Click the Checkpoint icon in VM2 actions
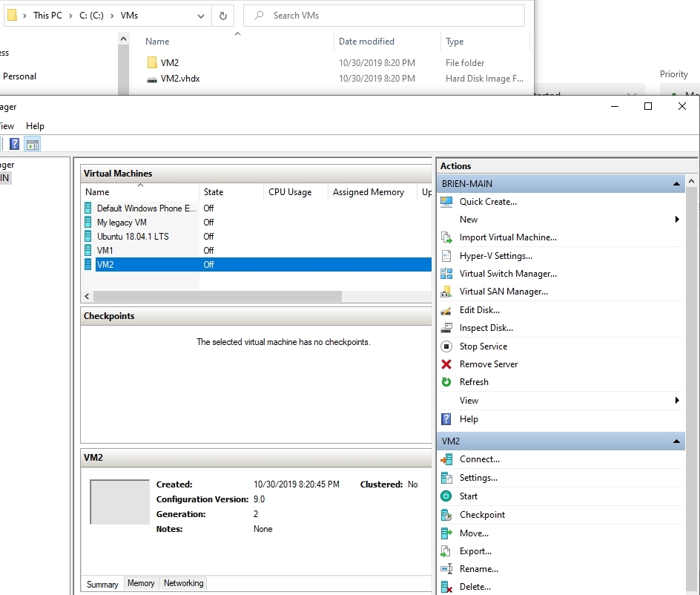The height and width of the screenshot is (595, 700). (x=446, y=515)
